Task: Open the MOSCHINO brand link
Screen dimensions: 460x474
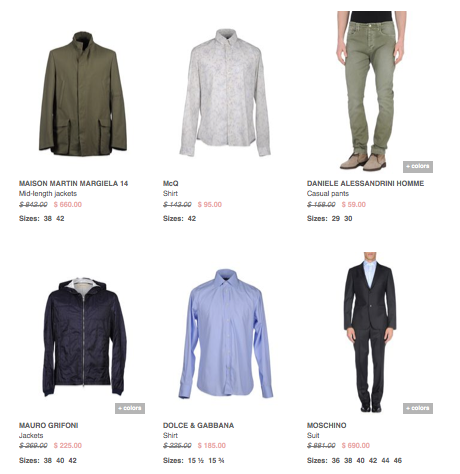Action: coord(326,425)
